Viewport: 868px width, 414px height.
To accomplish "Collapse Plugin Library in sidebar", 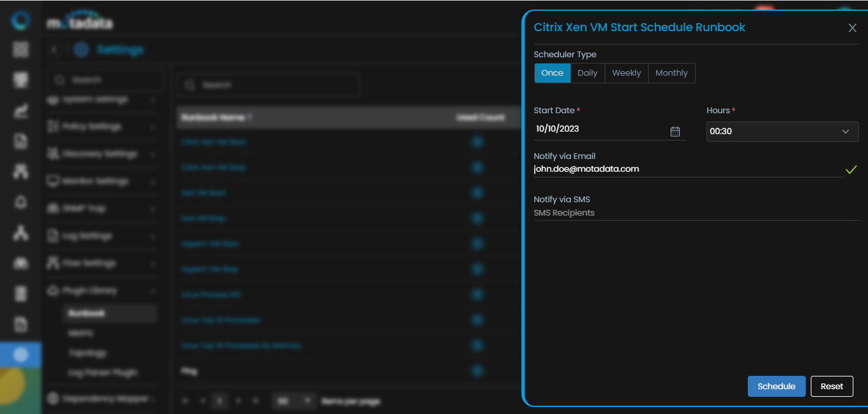I will pos(102,291).
